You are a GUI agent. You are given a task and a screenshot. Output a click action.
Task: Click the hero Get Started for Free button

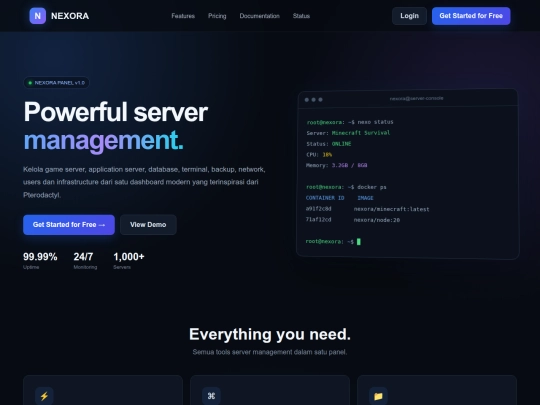(69, 225)
